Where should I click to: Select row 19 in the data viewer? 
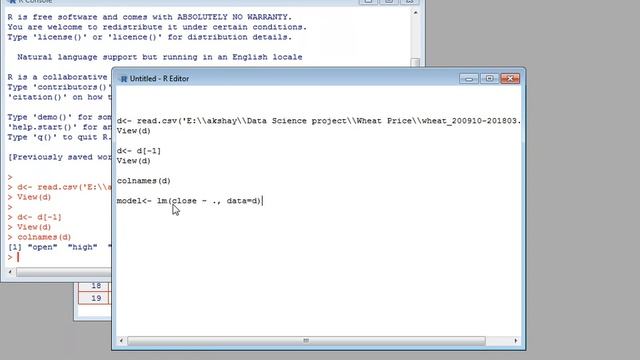click(96, 298)
